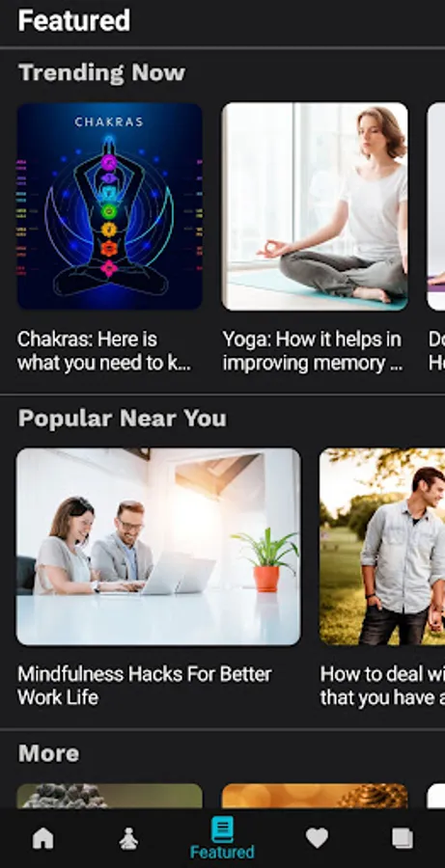Open the Chakras article thumbnail
445x868 pixels.
point(110,206)
